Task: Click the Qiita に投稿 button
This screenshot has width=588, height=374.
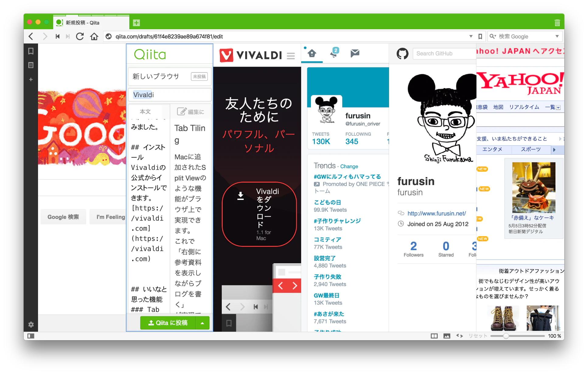Action: [x=168, y=323]
